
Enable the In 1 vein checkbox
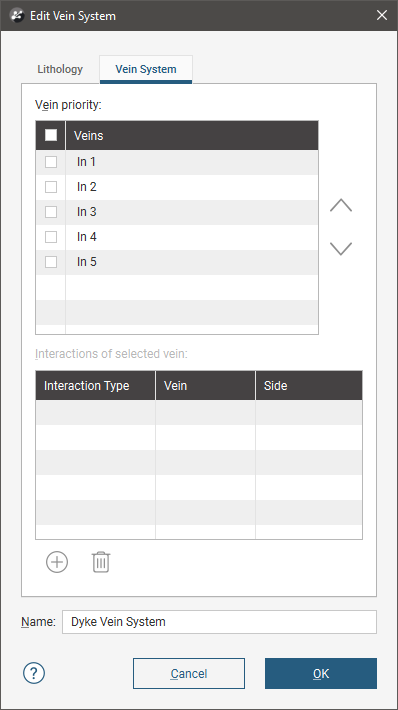click(x=51, y=162)
